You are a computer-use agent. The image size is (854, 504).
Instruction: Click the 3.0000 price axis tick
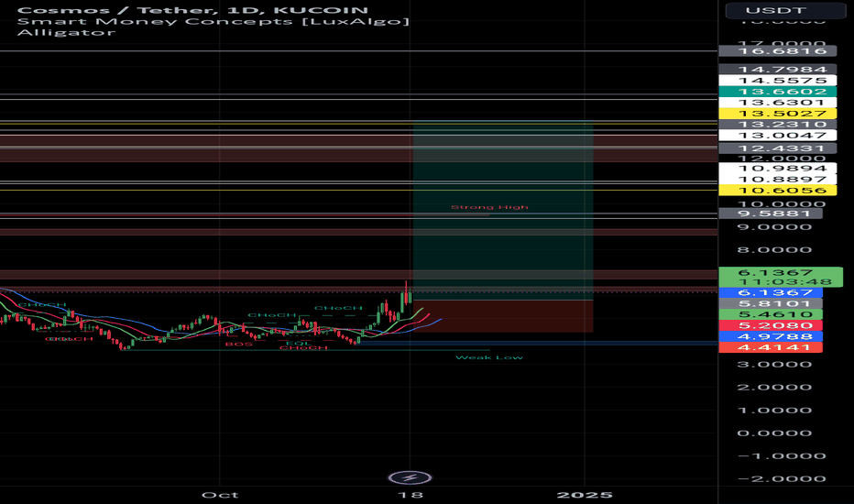coord(774,365)
